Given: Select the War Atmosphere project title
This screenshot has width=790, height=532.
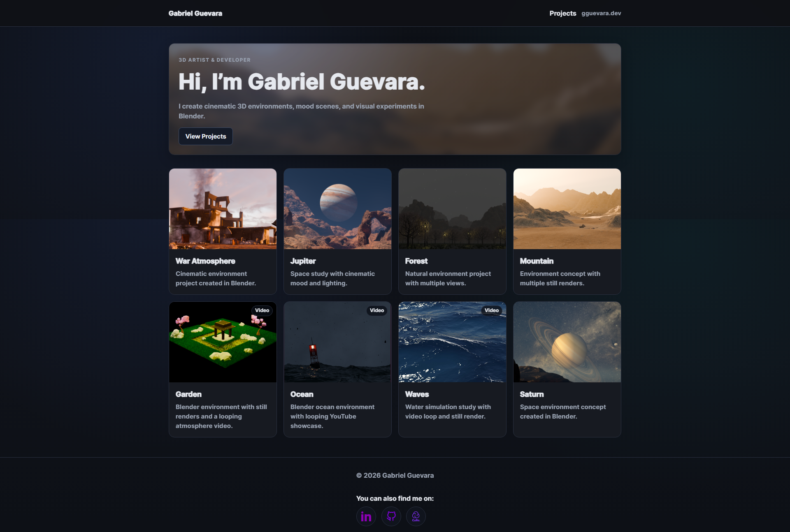Looking at the screenshot, I should tap(205, 261).
